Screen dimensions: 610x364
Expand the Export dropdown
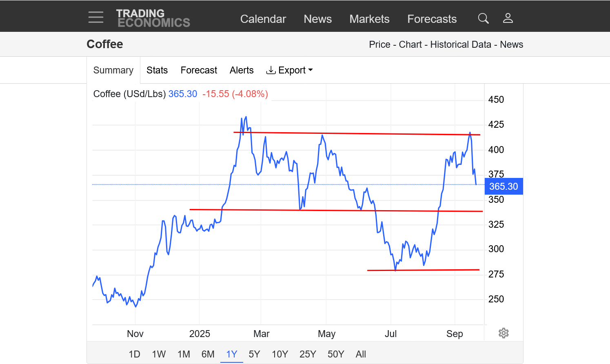click(x=289, y=70)
